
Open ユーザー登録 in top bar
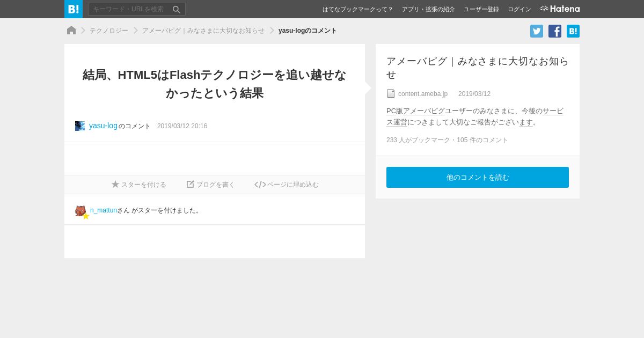click(x=481, y=9)
